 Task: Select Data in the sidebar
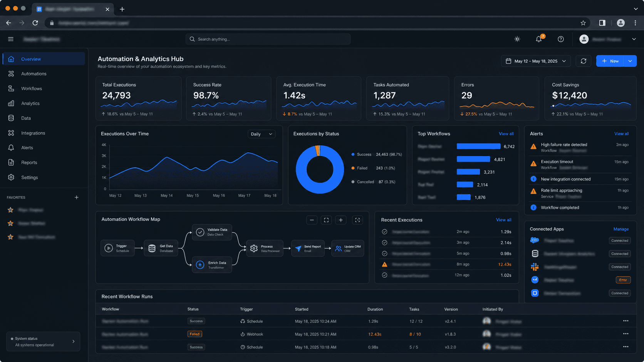click(44, 118)
